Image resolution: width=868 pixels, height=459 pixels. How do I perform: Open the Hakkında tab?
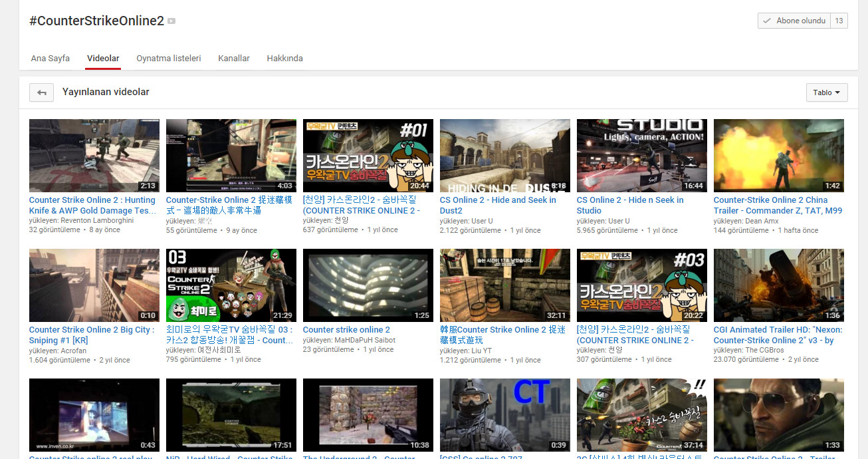pos(285,59)
